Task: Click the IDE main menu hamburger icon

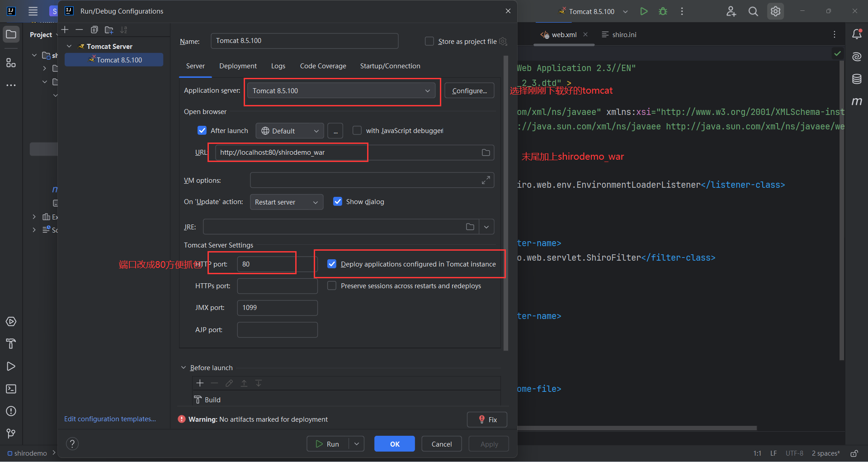Action: click(x=33, y=11)
